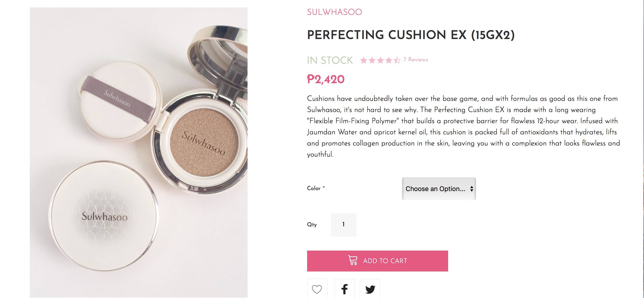The width and height of the screenshot is (644, 298).
Task: Click the half-filled fifth rating star
Action: (397, 60)
